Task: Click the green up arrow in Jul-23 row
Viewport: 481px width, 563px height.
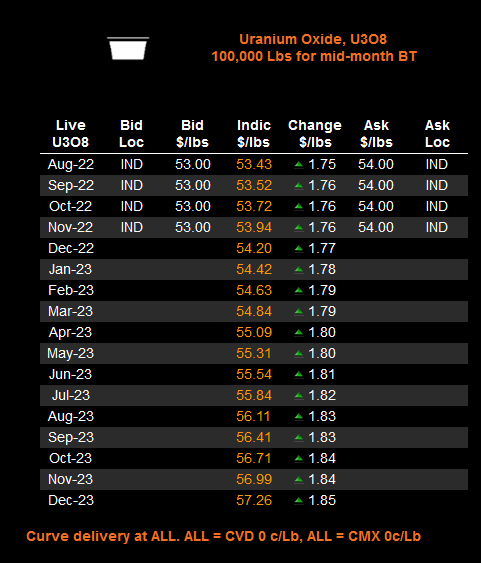Action: pos(299,396)
